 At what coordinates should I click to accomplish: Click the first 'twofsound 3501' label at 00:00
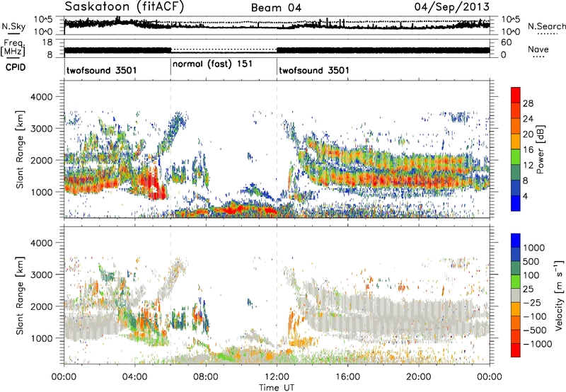click(x=102, y=70)
